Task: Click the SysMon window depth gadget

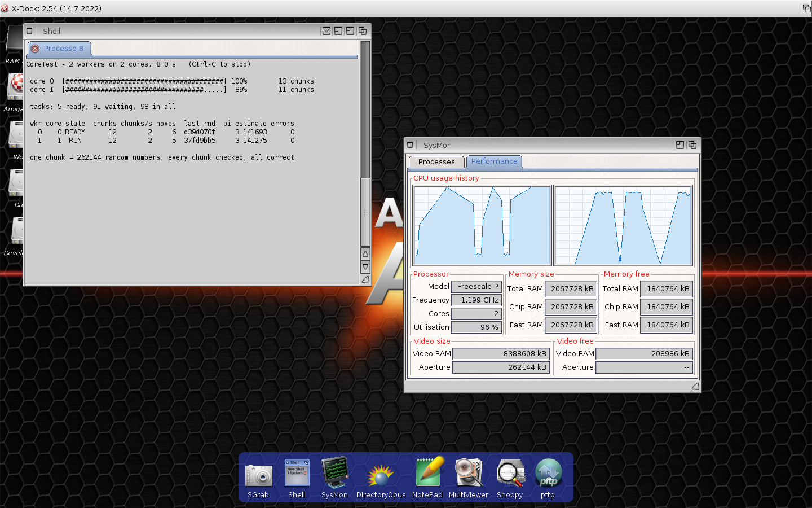Action: click(x=692, y=145)
